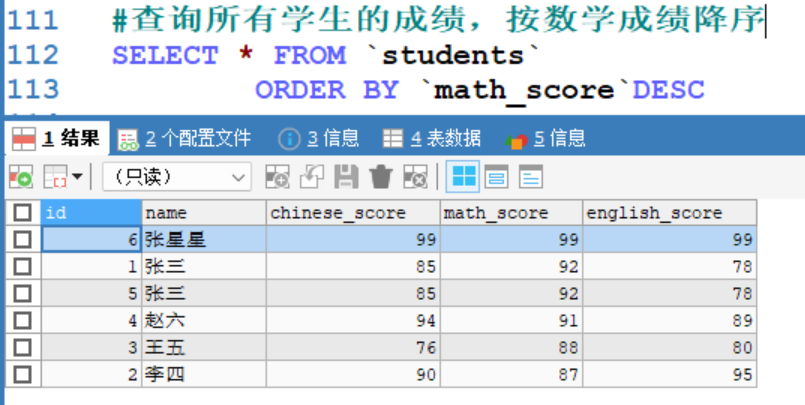Check the row checkbox for 张星星
Screen dimensions: 805x405
coord(22,239)
